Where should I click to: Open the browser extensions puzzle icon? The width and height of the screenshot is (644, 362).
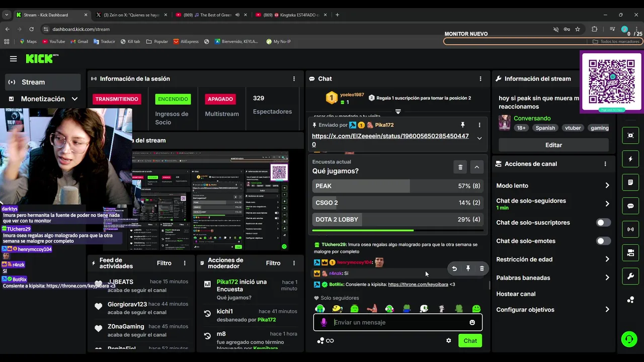click(x=594, y=29)
